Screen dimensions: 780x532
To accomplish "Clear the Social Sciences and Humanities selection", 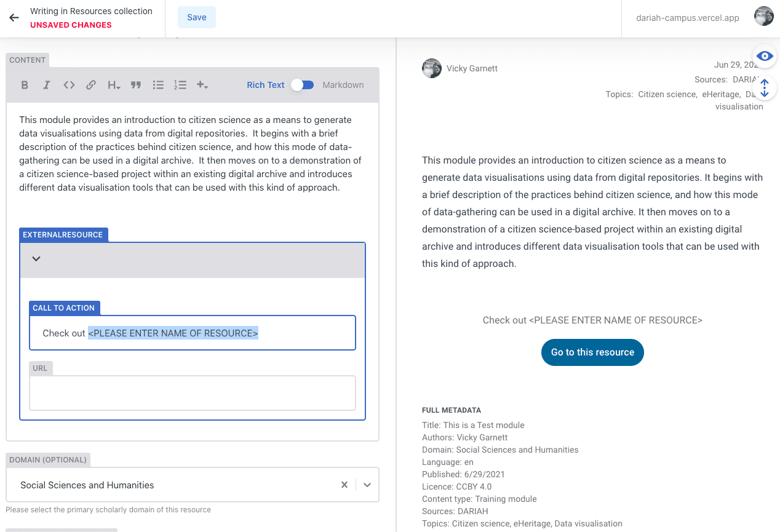I will pos(344,485).
